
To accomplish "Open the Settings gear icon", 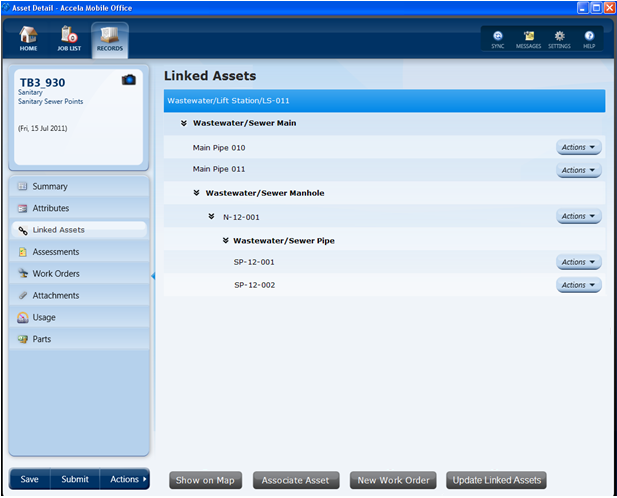I will point(559,38).
